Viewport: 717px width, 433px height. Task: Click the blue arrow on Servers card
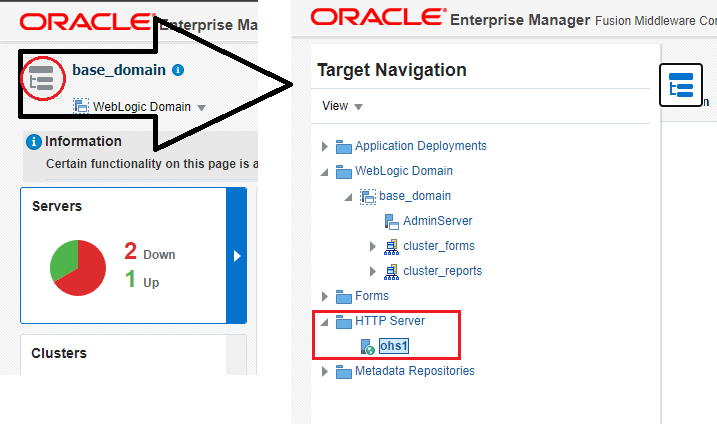236,256
